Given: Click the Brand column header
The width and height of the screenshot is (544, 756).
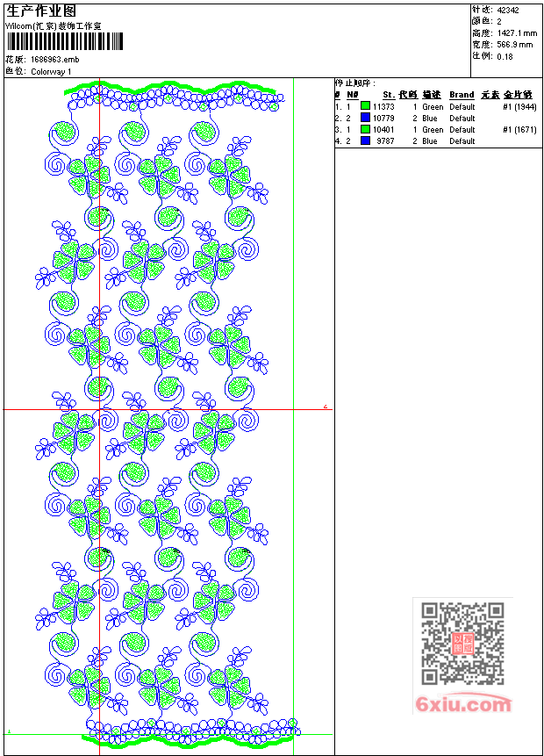Looking at the screenshot, I should [462, 95].
